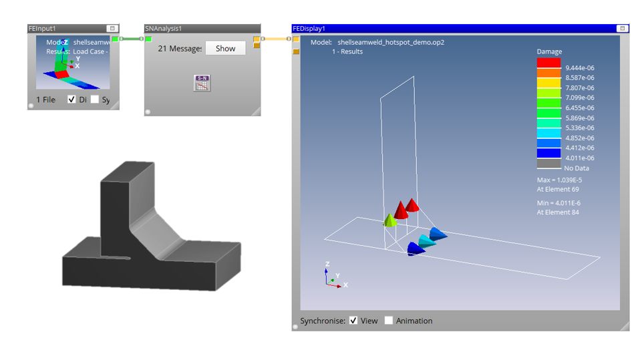Click the green input pin of SNAnalysis1

pyautogui.click(x=148, y=39)
